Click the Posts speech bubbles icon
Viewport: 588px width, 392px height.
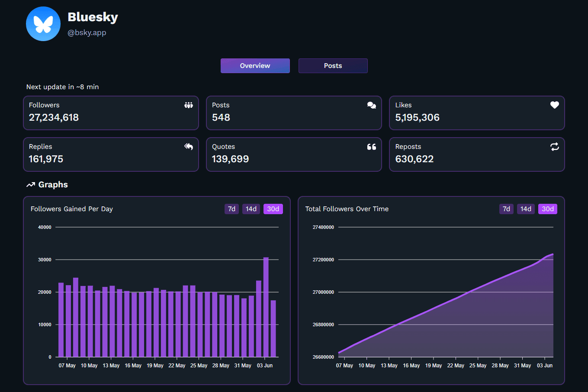371,105
